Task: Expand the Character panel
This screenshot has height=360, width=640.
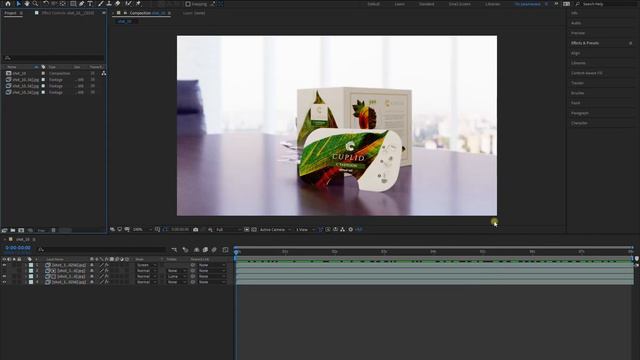Action: 579,123
